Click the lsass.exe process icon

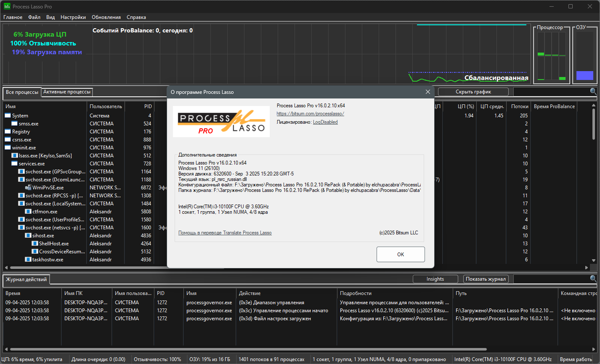coord(14,156)
